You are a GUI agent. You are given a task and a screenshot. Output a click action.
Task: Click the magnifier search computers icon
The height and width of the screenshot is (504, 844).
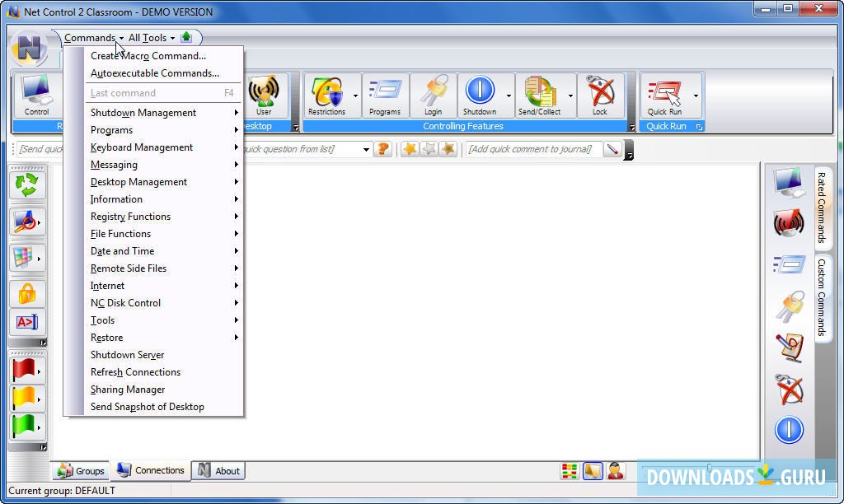click(x=25, y=222)
